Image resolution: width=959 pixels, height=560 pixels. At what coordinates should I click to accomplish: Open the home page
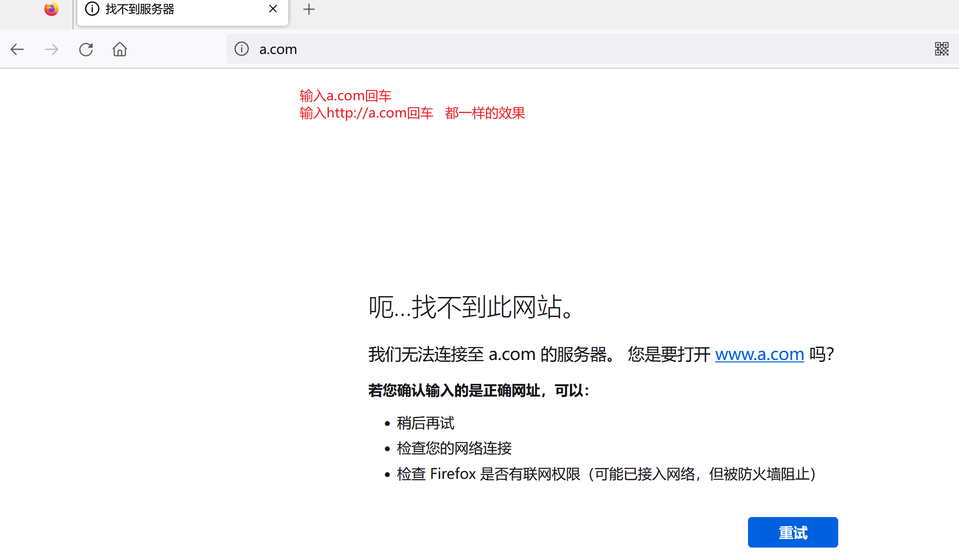click(120, 49)
